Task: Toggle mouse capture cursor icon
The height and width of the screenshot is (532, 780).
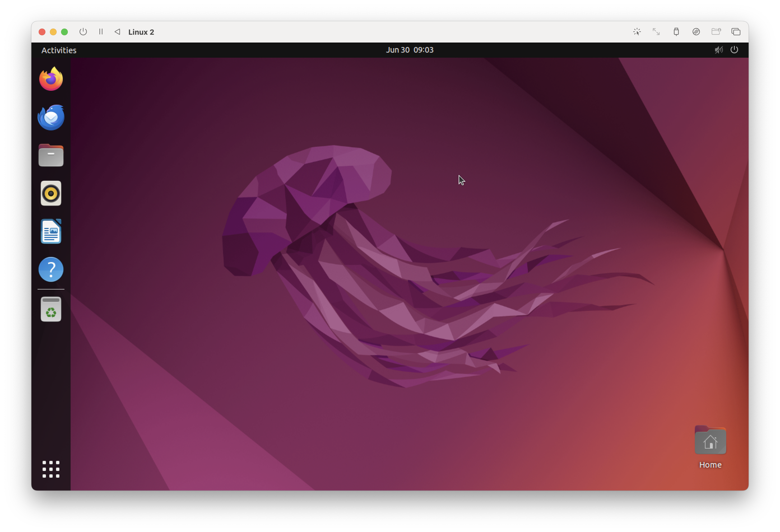Action: tap(637, 32)
